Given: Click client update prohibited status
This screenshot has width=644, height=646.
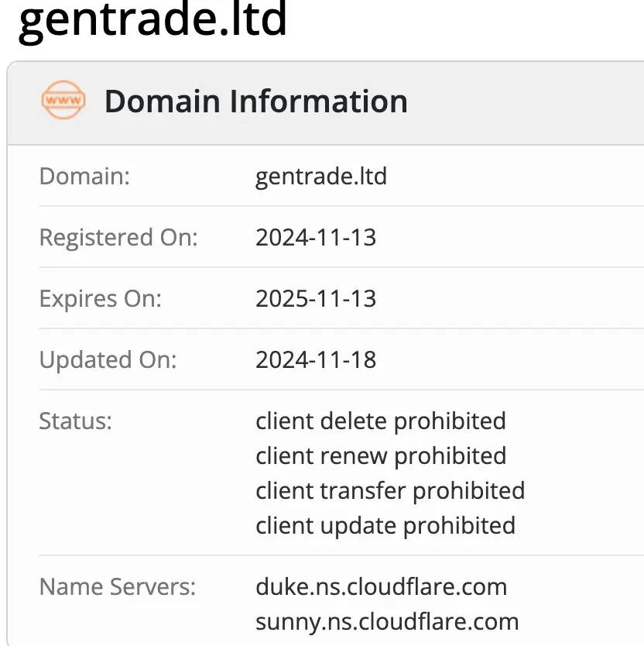Looking at the screenshot, I should [x=385, y=526].
